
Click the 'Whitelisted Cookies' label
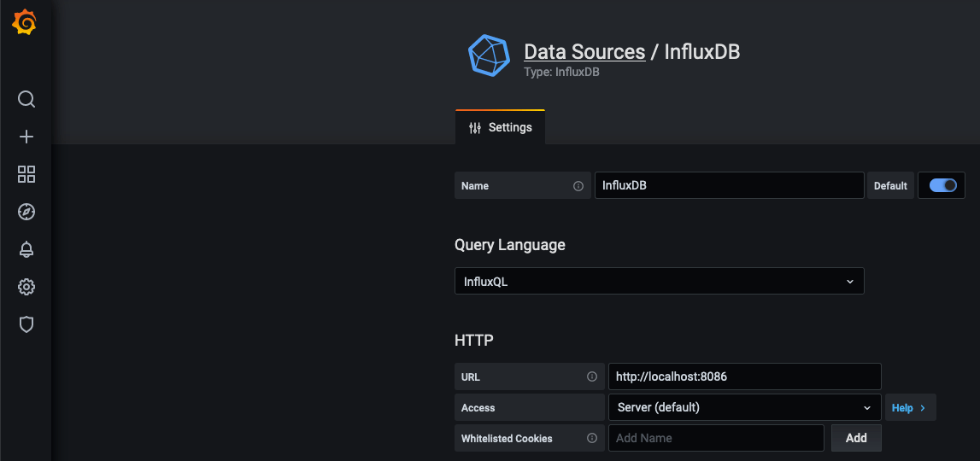[507, 439]
